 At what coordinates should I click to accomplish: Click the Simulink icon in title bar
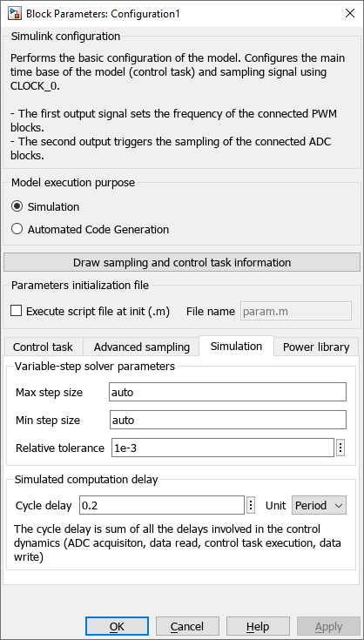coord(15,13)
